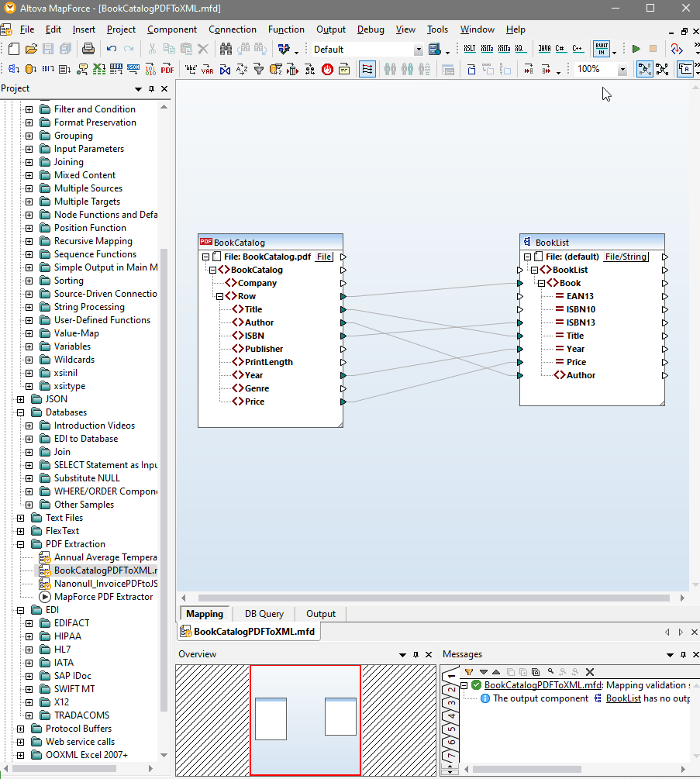Open the zoom level 100% dropdown

tap(622, 69)
